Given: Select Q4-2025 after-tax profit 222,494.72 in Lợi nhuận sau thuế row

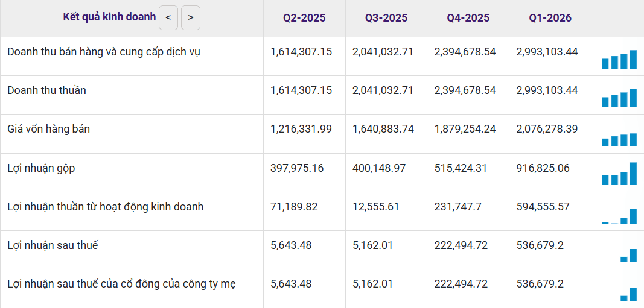Looking at the screenshot, I should pos(461,245).
